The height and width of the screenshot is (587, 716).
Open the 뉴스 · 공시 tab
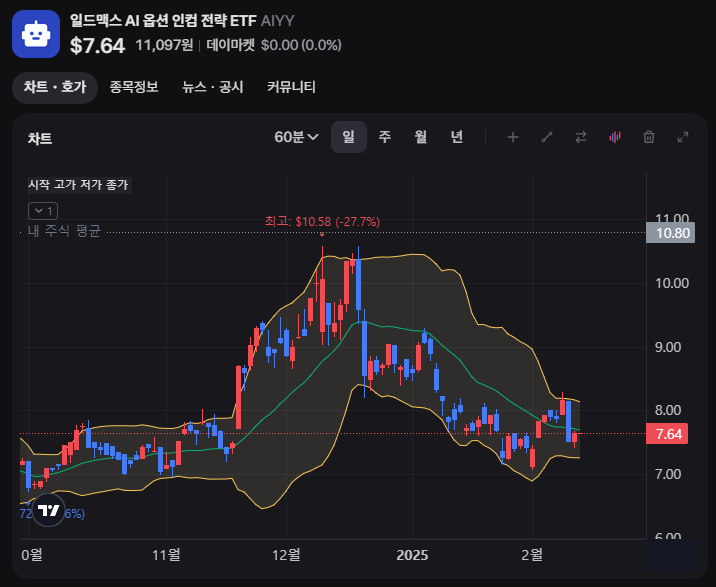coord(212,87)
